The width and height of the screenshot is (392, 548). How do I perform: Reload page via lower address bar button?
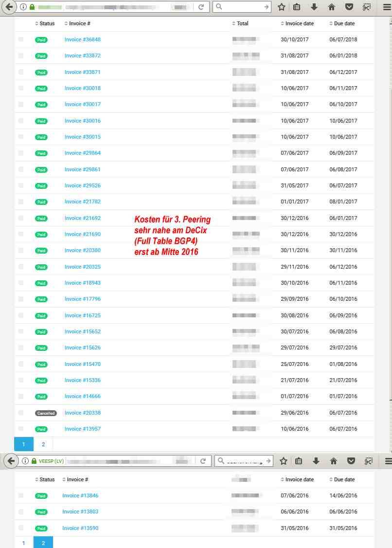[x=203, y=461]
